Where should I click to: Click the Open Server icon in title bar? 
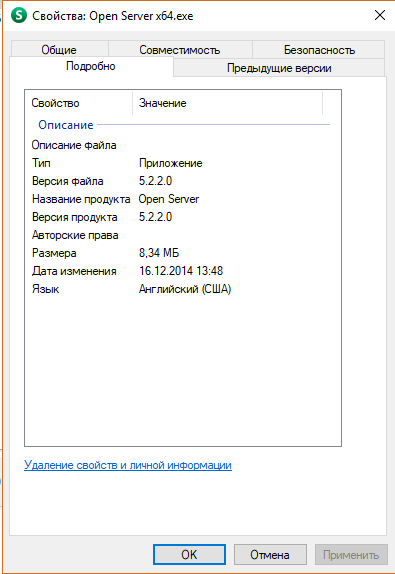tap(19, 15)
